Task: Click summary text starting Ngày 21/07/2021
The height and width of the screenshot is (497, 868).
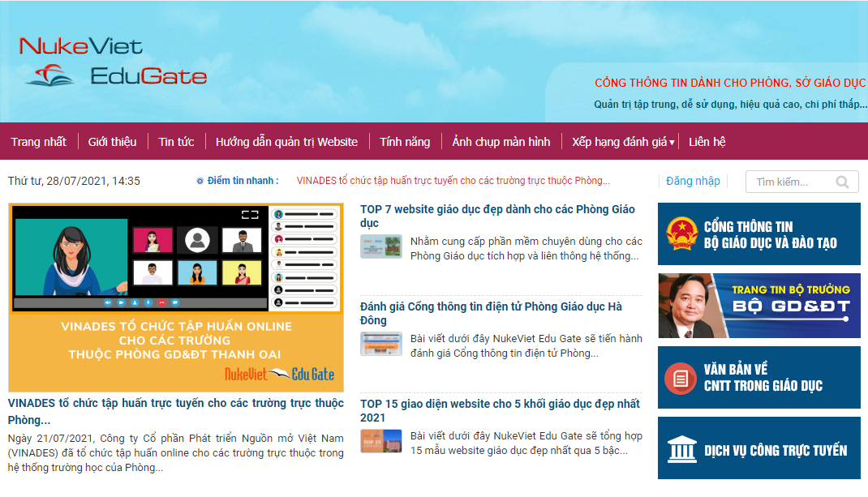Action: (x=175, y=452)
